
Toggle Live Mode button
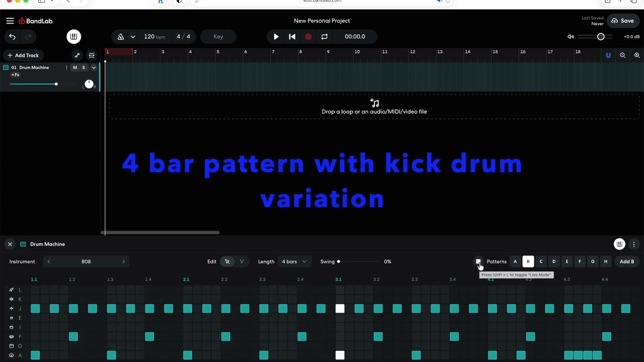pyautogui.click(x=478, y=261)
